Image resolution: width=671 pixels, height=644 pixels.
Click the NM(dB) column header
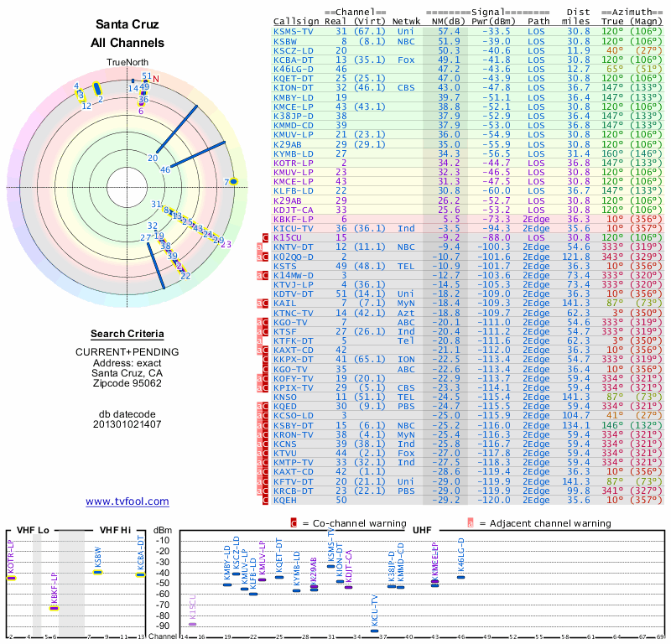(x=443, y=21)
